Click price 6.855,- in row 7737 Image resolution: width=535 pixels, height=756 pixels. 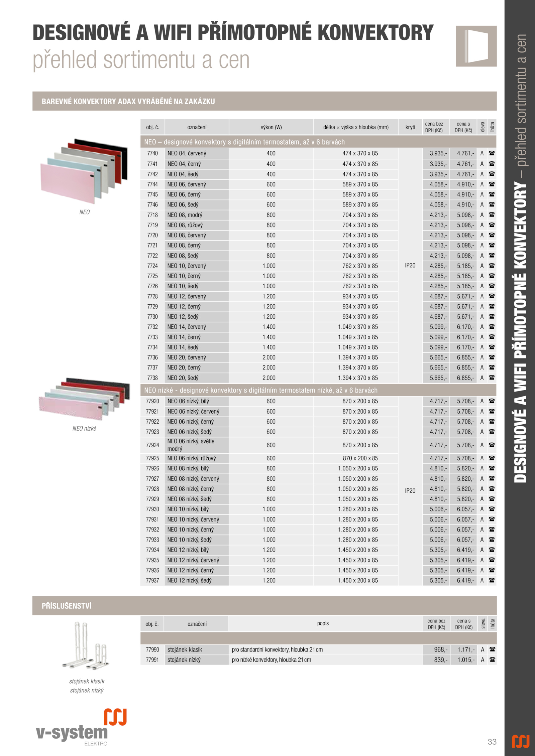466,367
